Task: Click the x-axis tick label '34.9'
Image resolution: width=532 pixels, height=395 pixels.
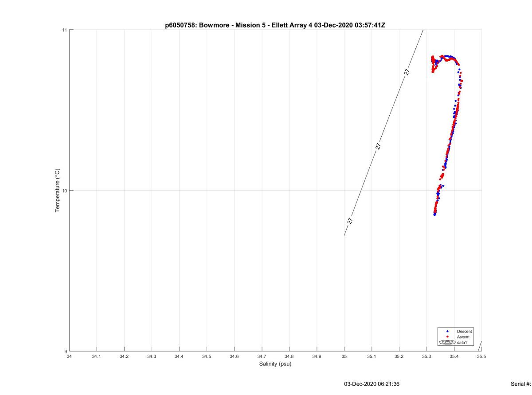Action: pos(317,356)
